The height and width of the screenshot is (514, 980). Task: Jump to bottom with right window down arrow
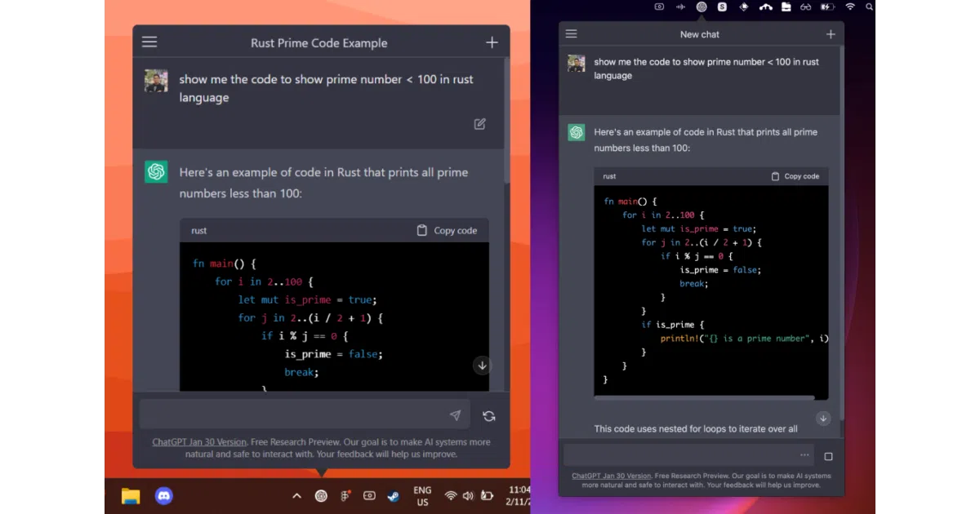tap(823, 419)
